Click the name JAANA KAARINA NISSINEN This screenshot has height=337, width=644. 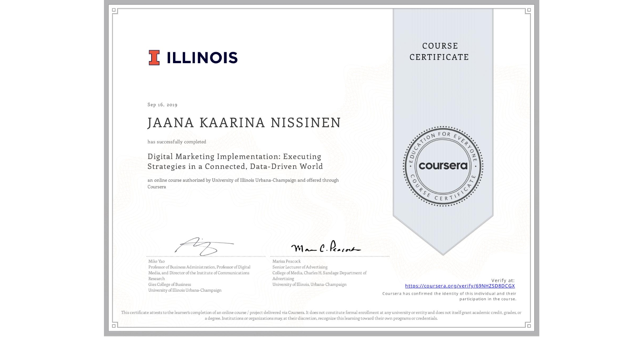click(x=244, y=123)
